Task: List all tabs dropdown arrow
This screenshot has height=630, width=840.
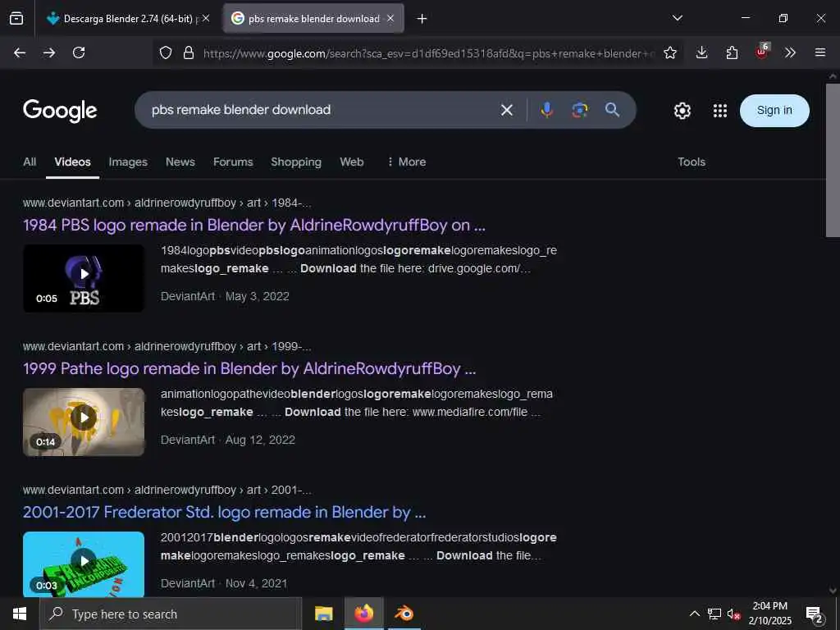Action: (x=677, y=18)
